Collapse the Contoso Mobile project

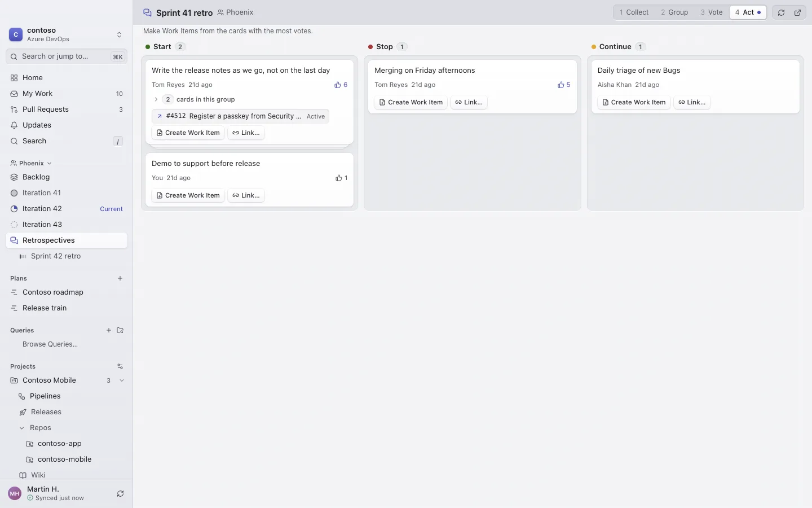(122, 380)
